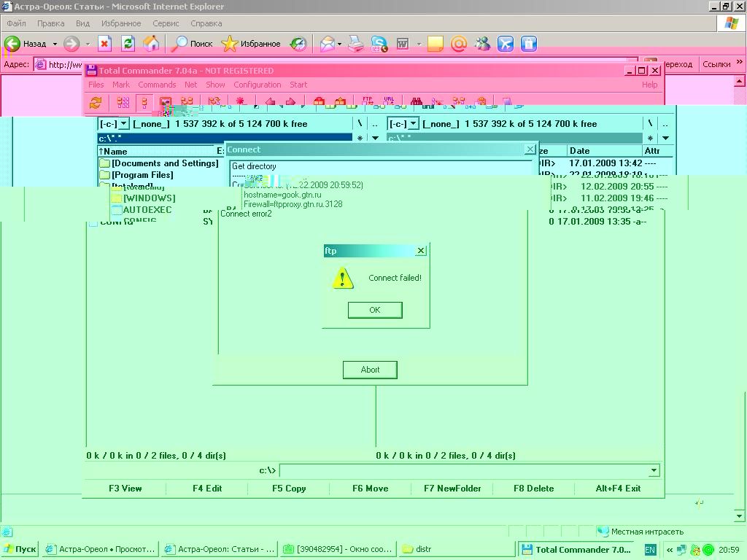This screenshot has height=560, width=747.
Task: Click F8 Delete function button
Action: point(533,489)
